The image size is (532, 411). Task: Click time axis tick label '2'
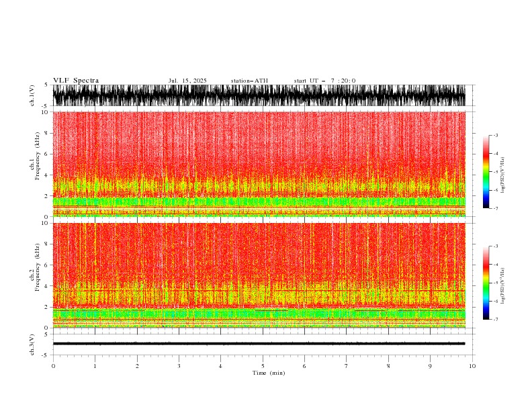[137, 366]
